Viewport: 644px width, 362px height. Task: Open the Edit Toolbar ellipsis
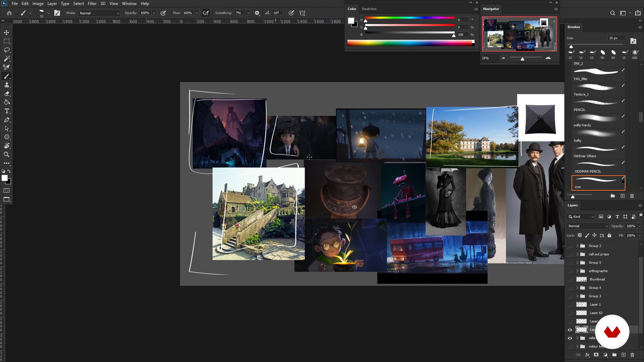click(x=7, y=163)
